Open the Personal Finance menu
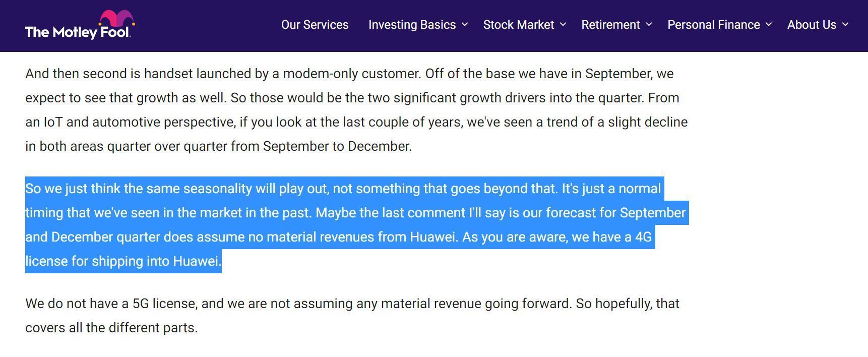 pyautogui.click(x=713, y=25)
